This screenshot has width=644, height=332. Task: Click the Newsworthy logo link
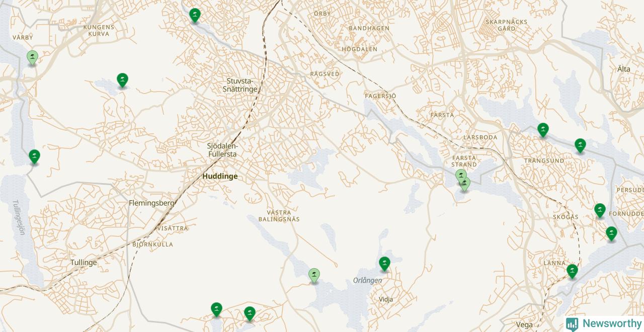click(604, 324)
